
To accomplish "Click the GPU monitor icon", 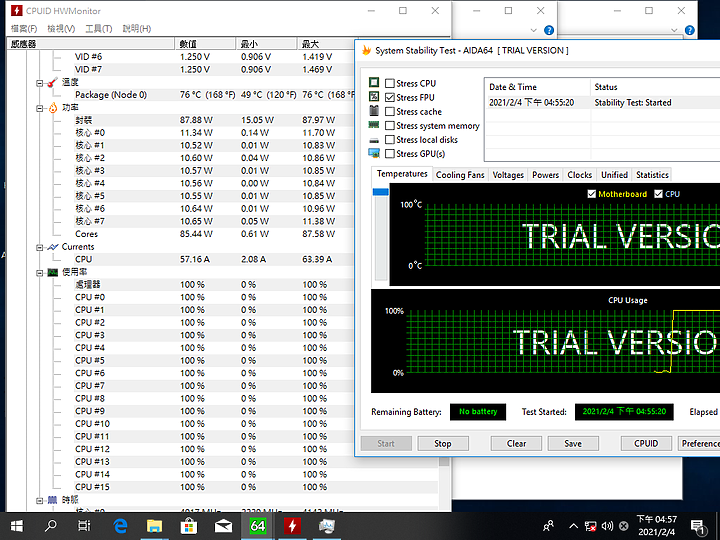I will pyautogui.click(x=374, y=153).
